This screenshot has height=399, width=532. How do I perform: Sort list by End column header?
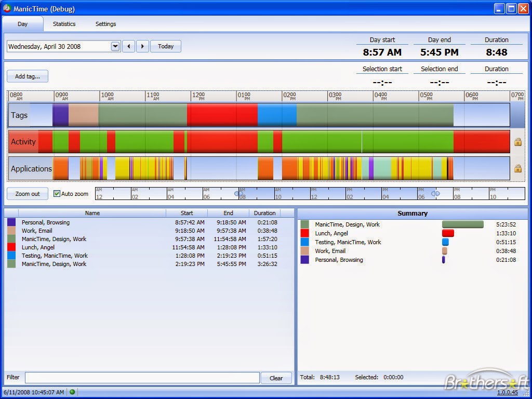(x=229, y=213)
